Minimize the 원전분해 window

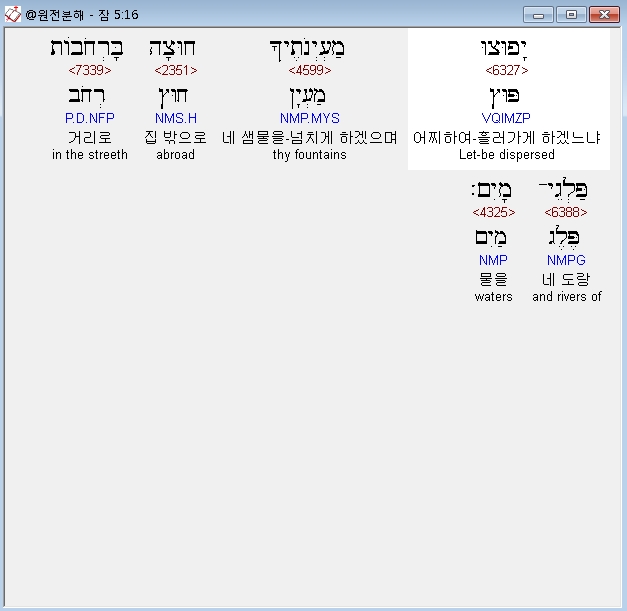point(538,15)
